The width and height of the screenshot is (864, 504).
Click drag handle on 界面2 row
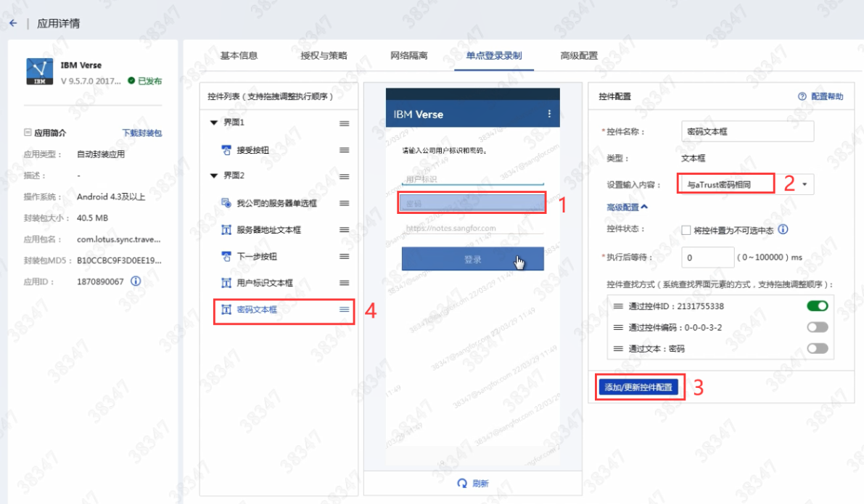pos(345,176)
